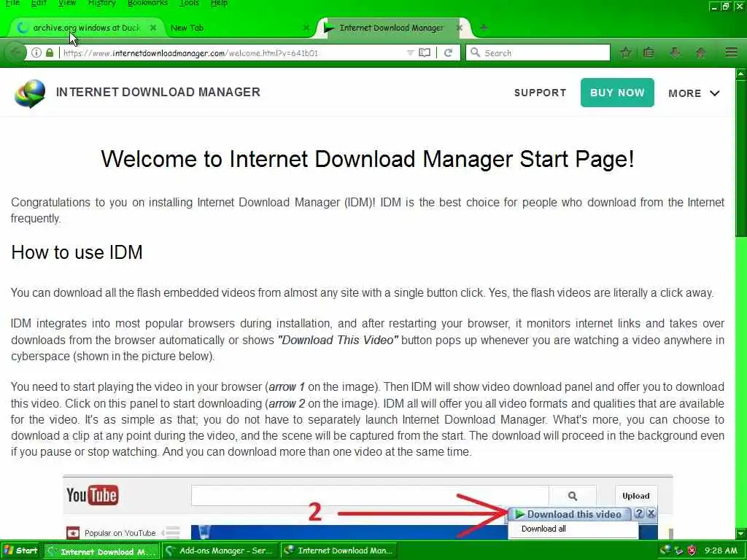Click the URL address field
The width and height of the screenshot is (747, 560).
[233, 52]
